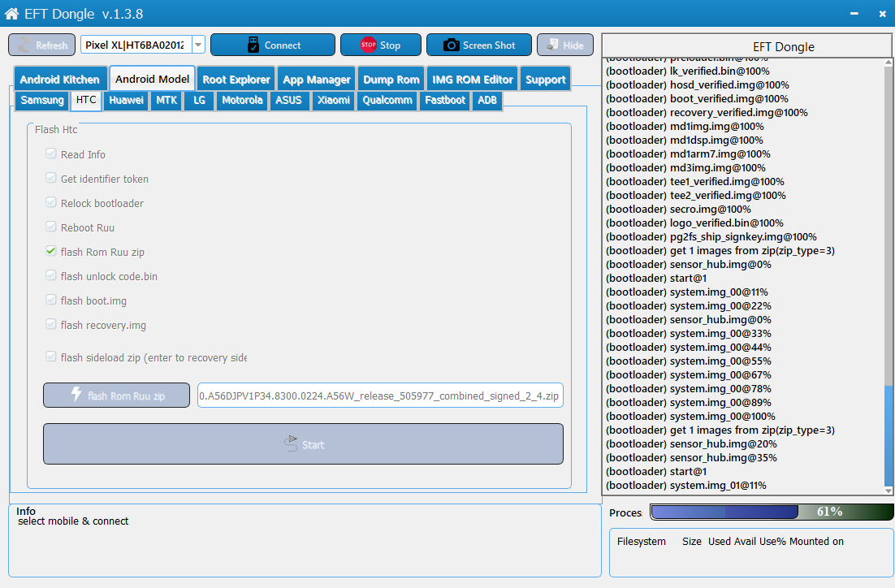Image resolution: width=895 pixels, height=588 pixels.
Task: Click log line secro.img@100%
Action: (678, 209)
